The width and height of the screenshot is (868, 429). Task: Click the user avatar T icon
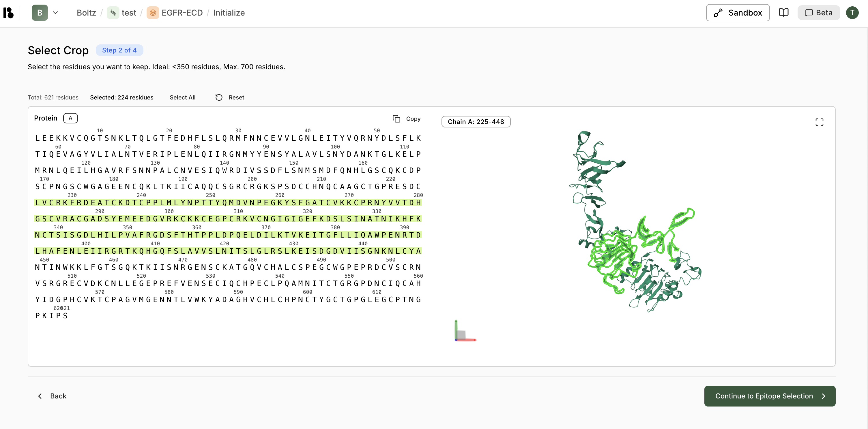(852, 13)
